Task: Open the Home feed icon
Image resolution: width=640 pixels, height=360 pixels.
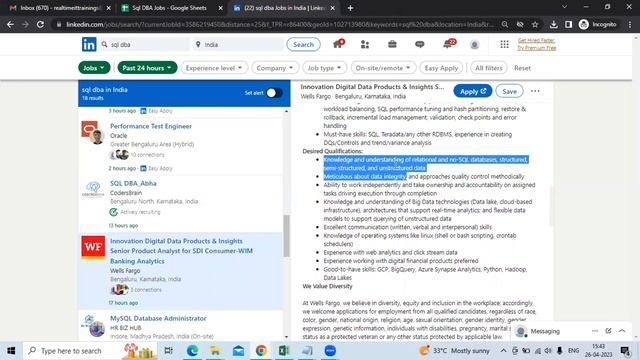Action: [x=338, y=44]
